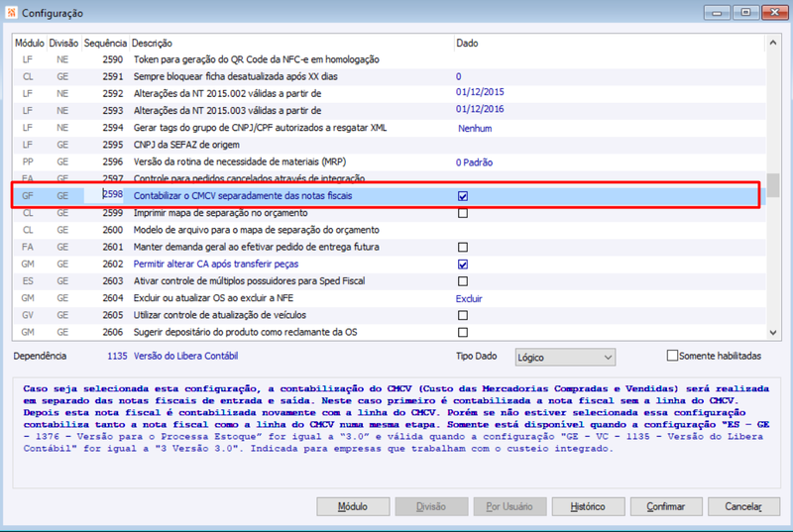The height and width of the screenshot is (532, 793).
Task: Check Utilizar controle de atualização de veículos
Action: (x=463, y=315)
